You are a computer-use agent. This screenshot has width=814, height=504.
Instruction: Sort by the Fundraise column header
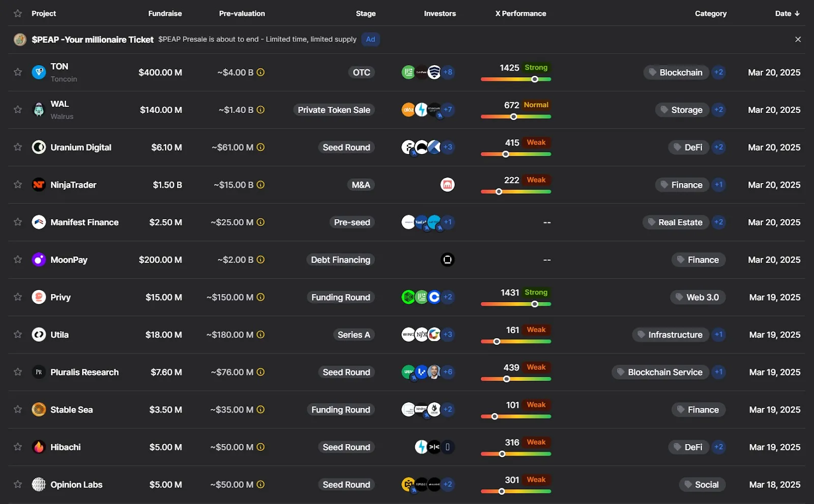[x=165, y=14]
